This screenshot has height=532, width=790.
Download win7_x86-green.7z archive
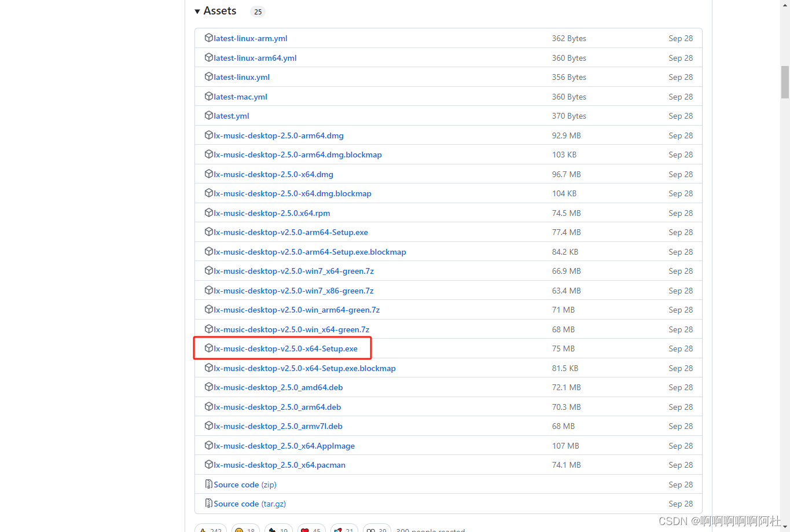pos(294,291)
